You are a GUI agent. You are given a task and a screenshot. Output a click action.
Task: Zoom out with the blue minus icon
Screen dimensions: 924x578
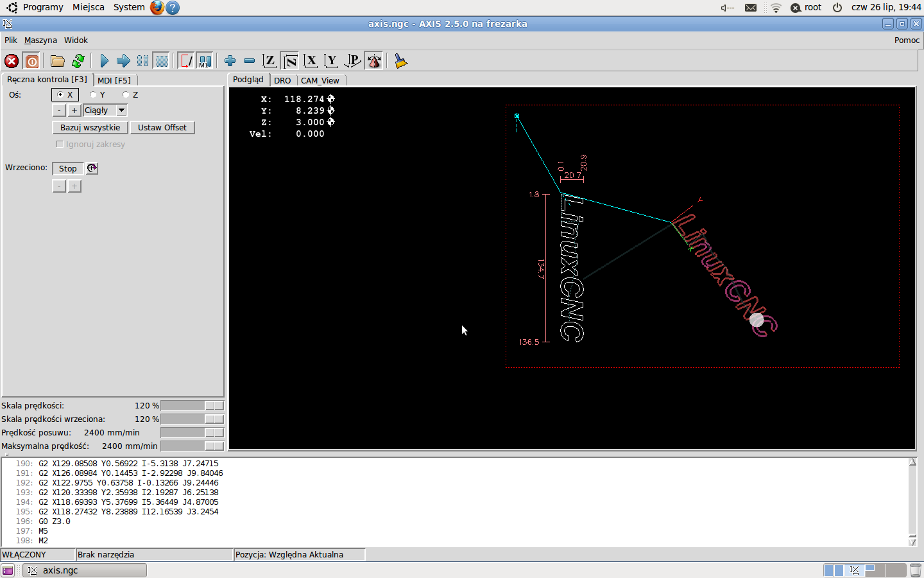[x=249, y=61]
